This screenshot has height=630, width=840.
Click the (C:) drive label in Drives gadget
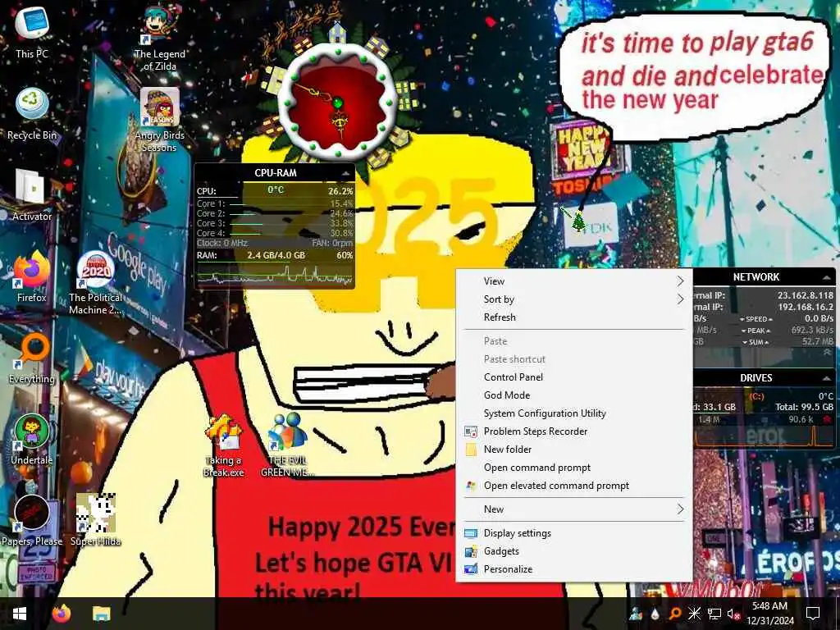click(x=756, y=396)
